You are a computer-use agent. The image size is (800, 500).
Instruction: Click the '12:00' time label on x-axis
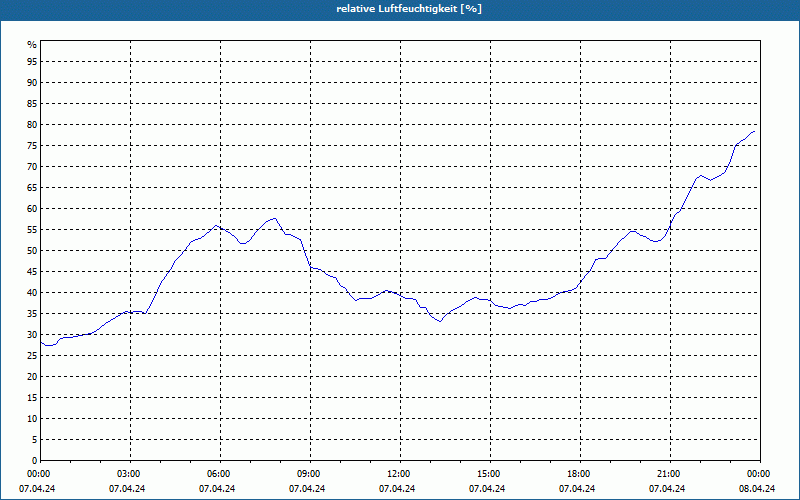point(397,474)
